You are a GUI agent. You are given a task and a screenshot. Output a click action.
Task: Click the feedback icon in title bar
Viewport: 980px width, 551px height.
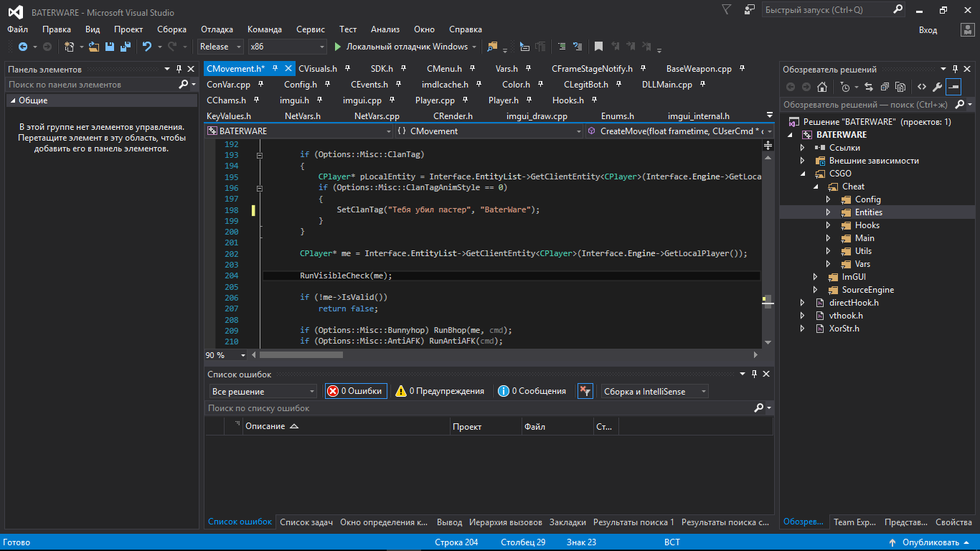coord(750,10)
